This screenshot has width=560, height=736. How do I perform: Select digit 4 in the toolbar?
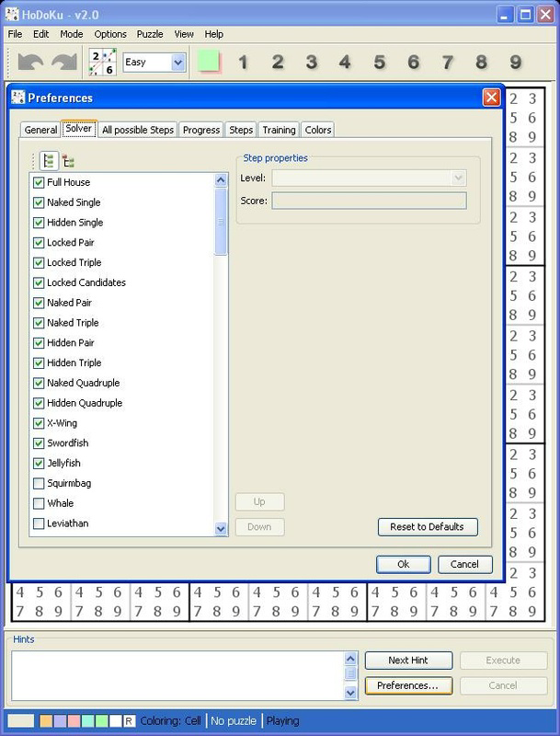pyautogui.click(x=345, y=62)
